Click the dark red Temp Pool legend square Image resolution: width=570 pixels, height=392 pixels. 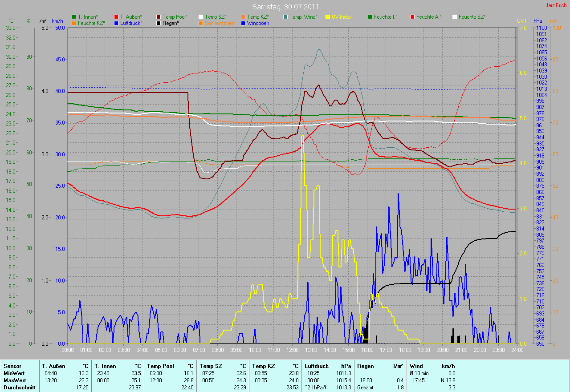click(159, 17)
